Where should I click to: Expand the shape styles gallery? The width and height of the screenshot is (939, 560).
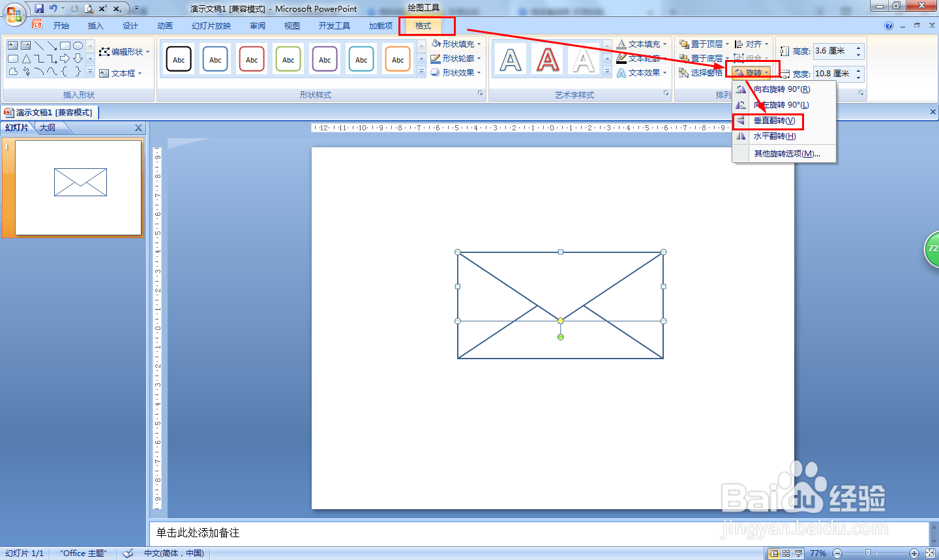[421, 72]
